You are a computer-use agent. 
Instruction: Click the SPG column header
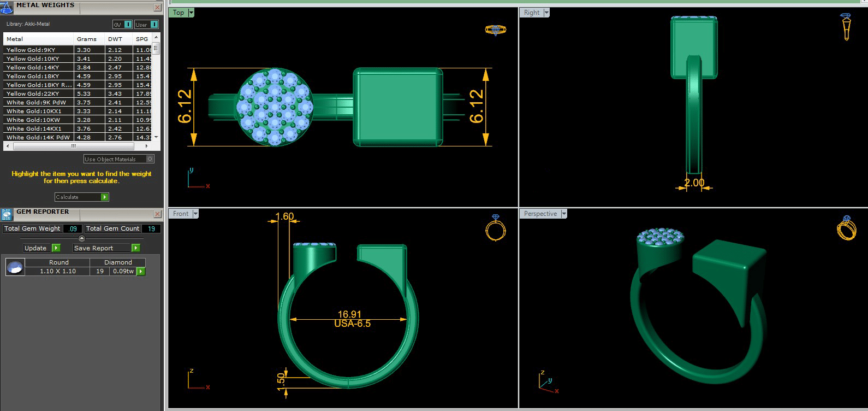click(142, 39)
